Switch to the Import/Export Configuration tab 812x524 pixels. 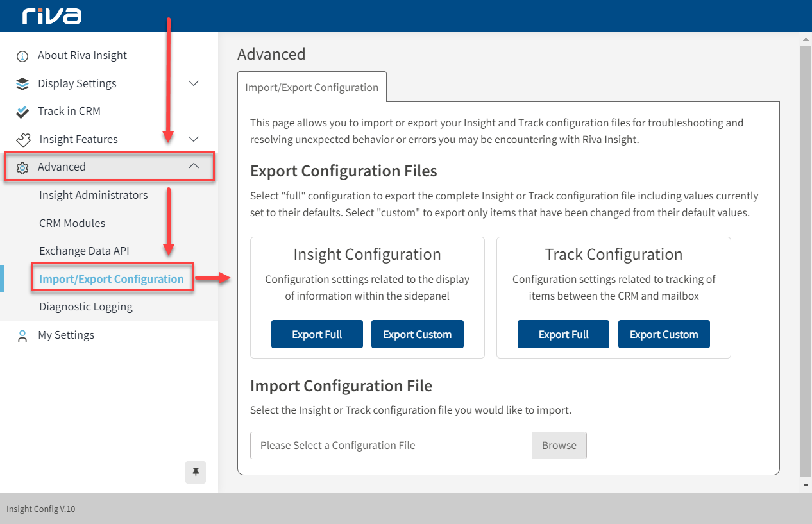point(312,87)
